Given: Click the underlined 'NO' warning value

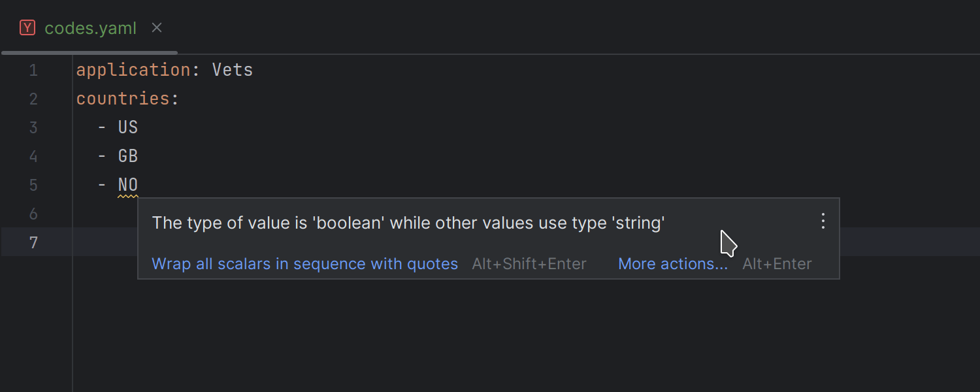Looking at the screenshot, I should pyautogui.click(x=128, y=185).
